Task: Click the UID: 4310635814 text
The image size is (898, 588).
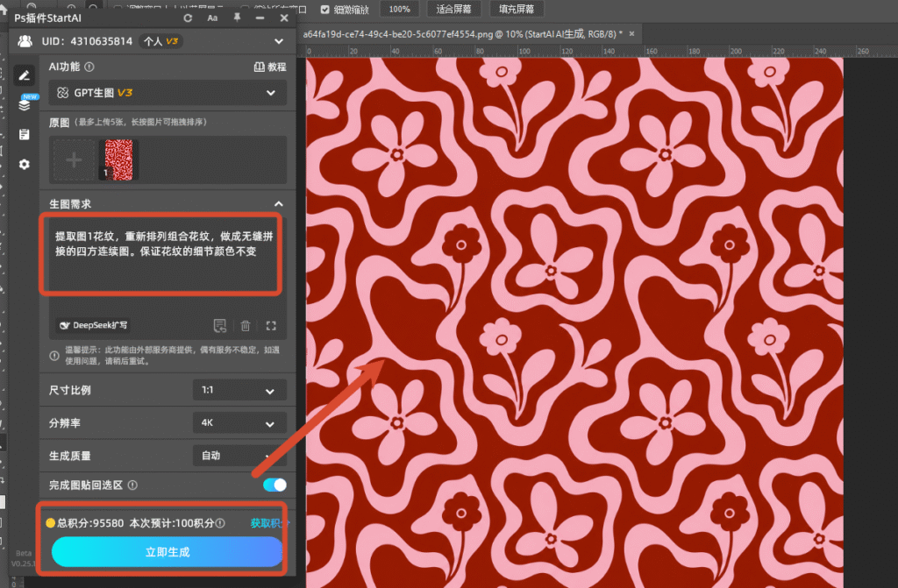Action: (87, 41)
